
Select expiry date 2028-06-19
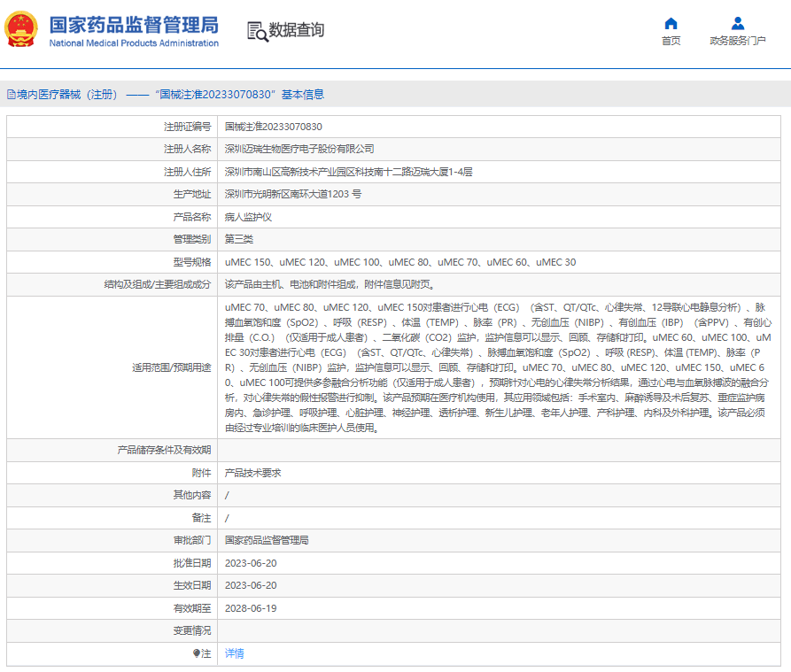251,608
